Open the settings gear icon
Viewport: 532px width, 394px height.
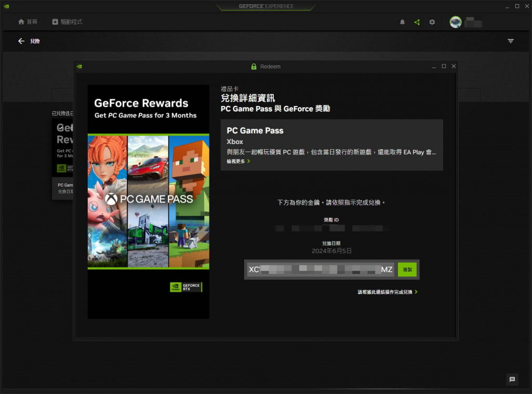tap(432, 22)
